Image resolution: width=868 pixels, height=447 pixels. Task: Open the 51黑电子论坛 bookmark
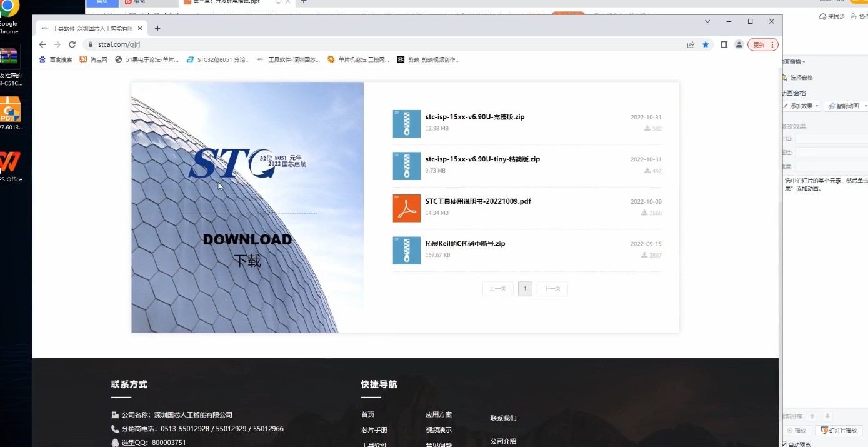coord(147,59)
